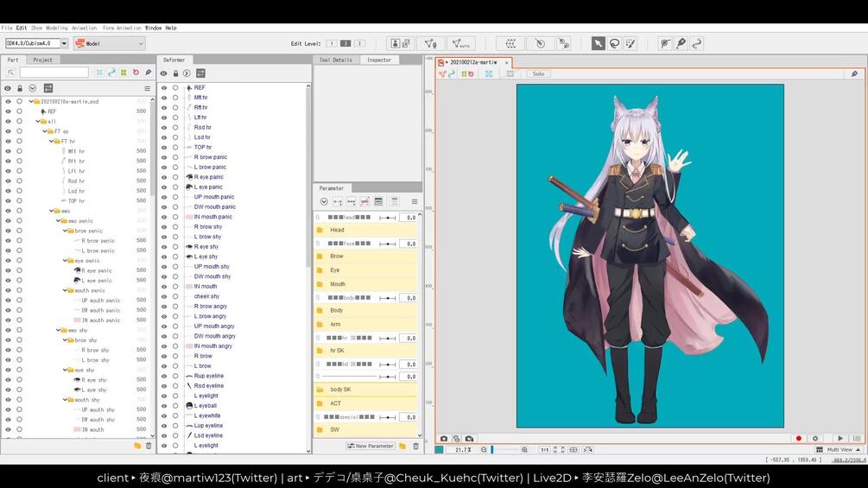Click the canvas zoom slider
868x488 pixels.
504,450
